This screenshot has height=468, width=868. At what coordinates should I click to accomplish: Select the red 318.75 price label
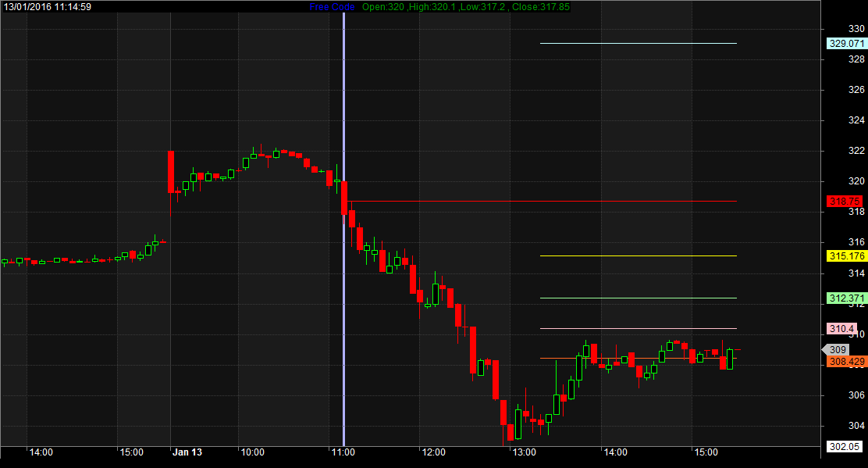(x=845, y=201)
